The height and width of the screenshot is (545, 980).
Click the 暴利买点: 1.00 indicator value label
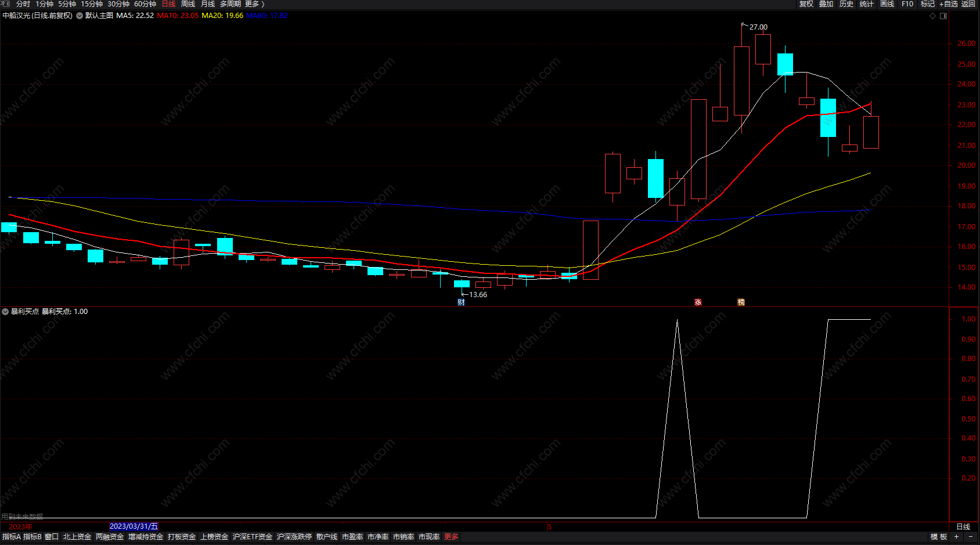coord(64,312)
